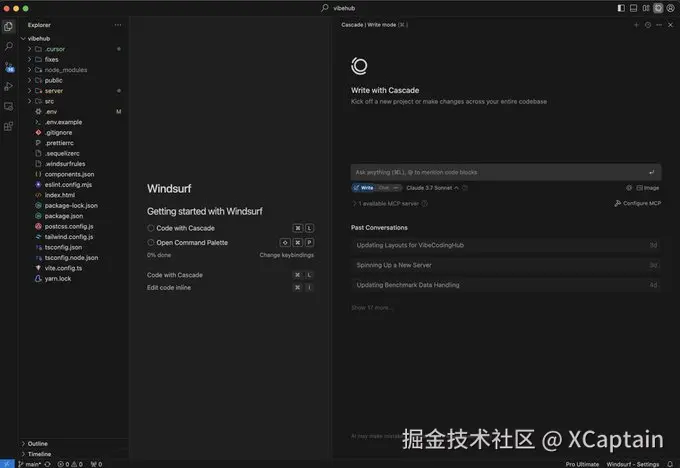Image resolution: width=680 pixels, height=468 pixels.
Task: Click Edit code inline shortcut row
Action: [230, 288]
